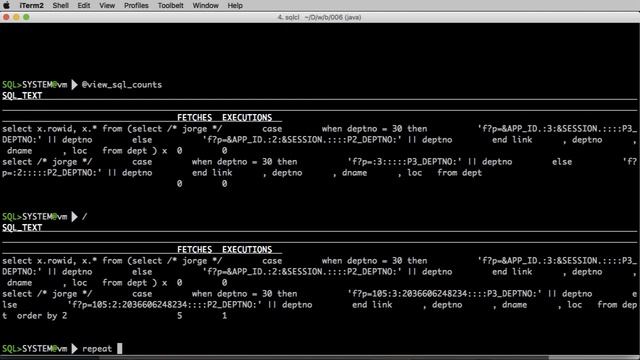Click the first FETCHES column header
640x360 pixels.
tap(195, 118)
